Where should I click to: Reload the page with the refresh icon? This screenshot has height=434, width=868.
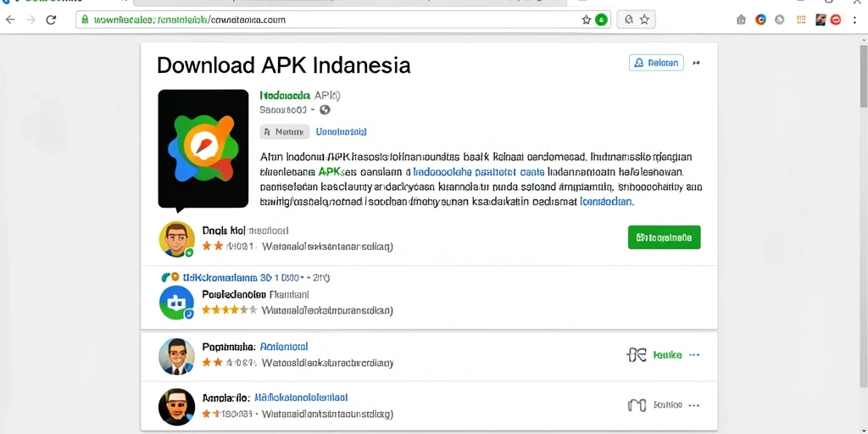tap(51, 20)
